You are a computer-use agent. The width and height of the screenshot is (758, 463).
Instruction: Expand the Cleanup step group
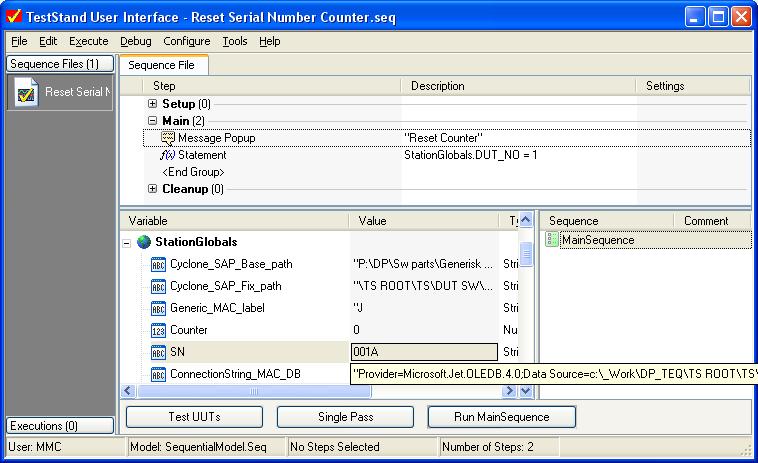(x=152, y=188)
